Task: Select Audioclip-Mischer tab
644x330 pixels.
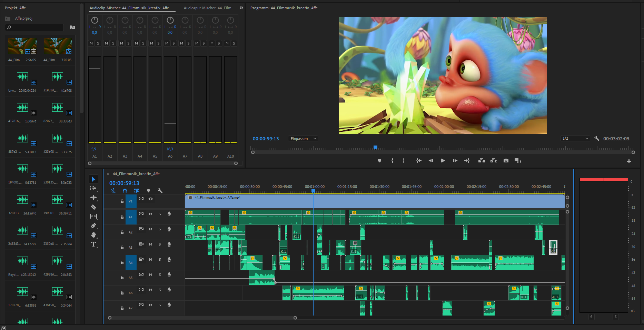Action: click(x=129, y=8)
